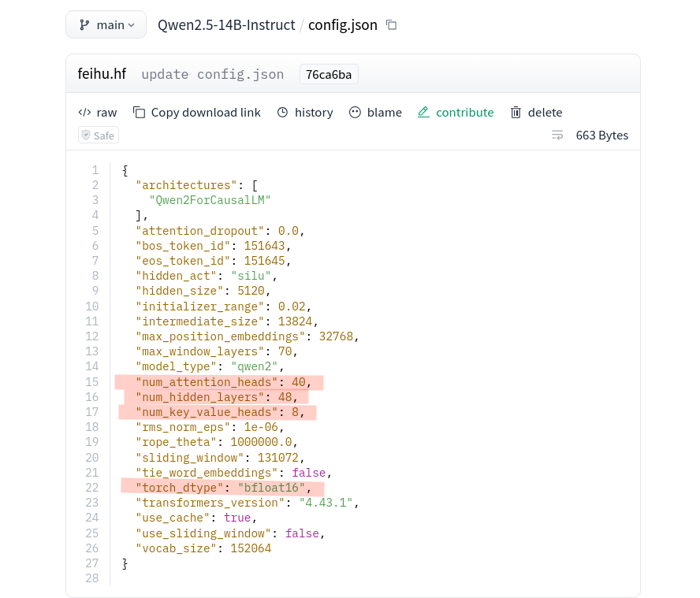Click the "vocab_size" value 152064
This screenshot has height=598, width=700.
pyautogui.click(x=251, y=548)
